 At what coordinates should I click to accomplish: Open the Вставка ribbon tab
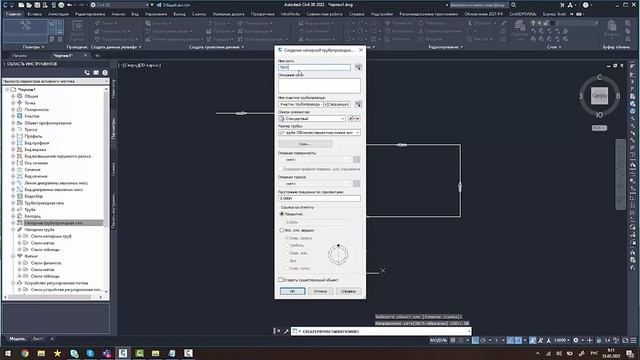click(x=35, y=14)
